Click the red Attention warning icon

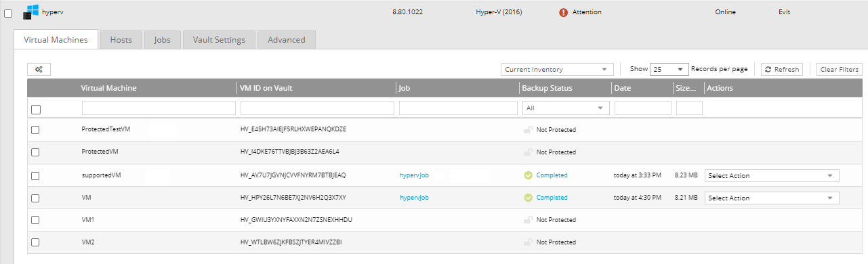point(564,12)
